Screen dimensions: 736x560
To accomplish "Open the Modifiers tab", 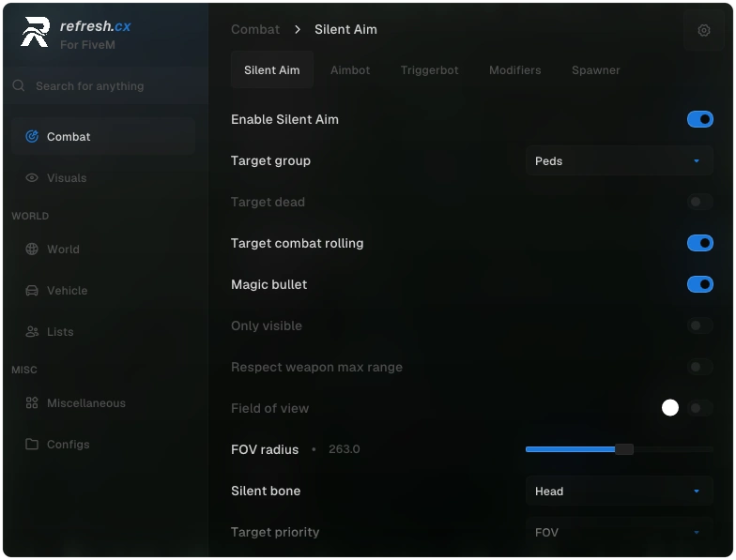I will [x=514, y=69].
